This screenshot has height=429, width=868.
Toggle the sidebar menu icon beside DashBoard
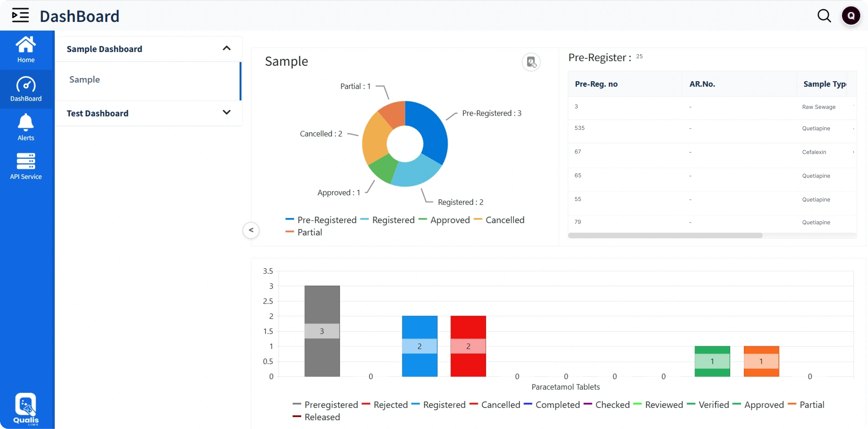pyautogui.click(x=20, y=15)
